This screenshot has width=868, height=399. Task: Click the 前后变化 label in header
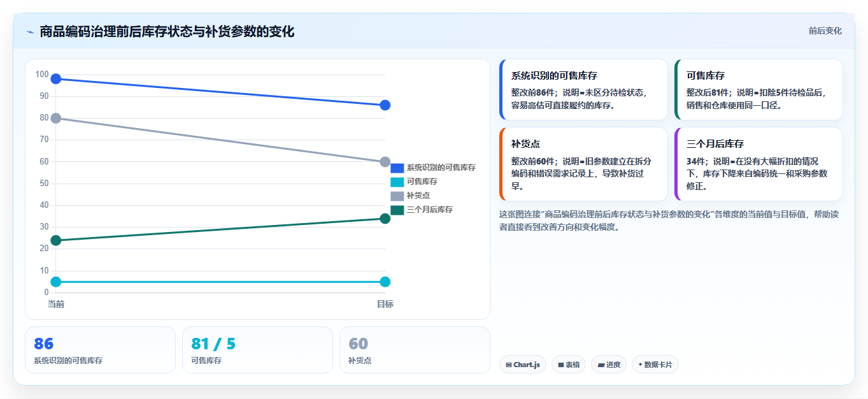[825, 31]
